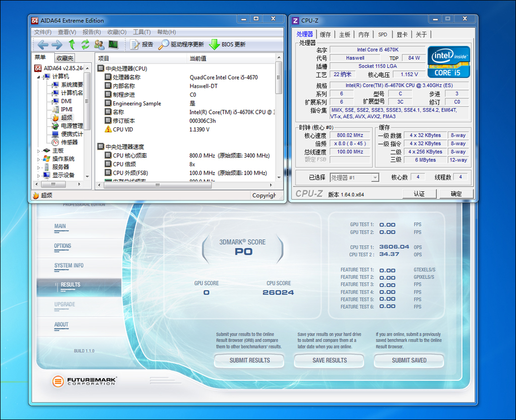This screenshot has height=420, width=516.
Task: Click the 认证 button in CPU-Z
Action: [419, 193]
